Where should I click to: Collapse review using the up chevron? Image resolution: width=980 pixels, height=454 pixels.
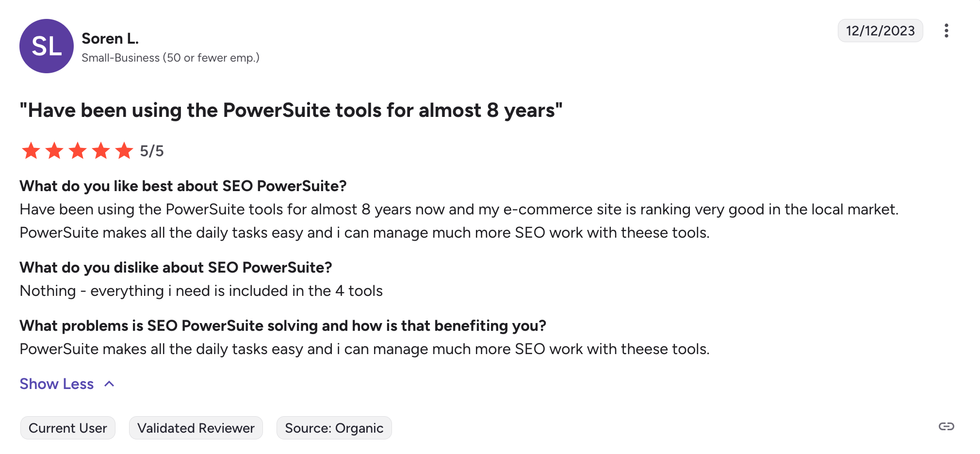(x=110, y=384)
